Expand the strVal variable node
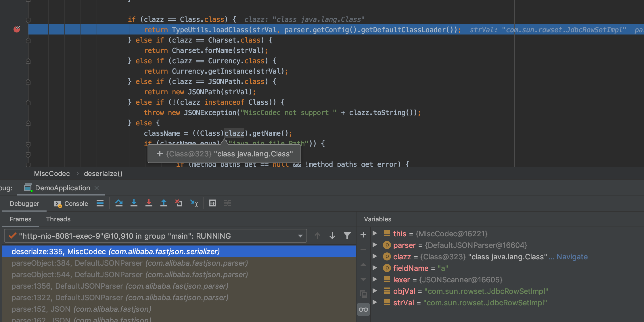This screenshot has width=644, height=322. pyautogui.click(x=375, y=302)
